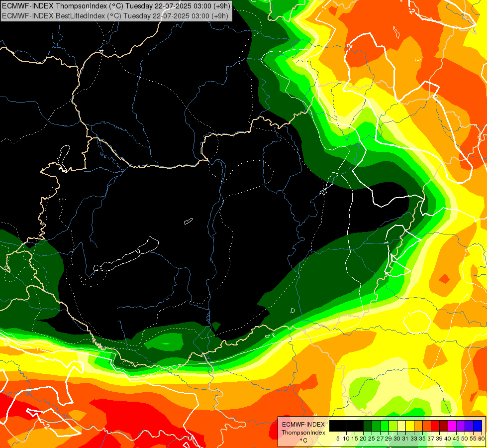
Task: Click the red-orange 35-37 legend swatch
Action: point(427,426)
